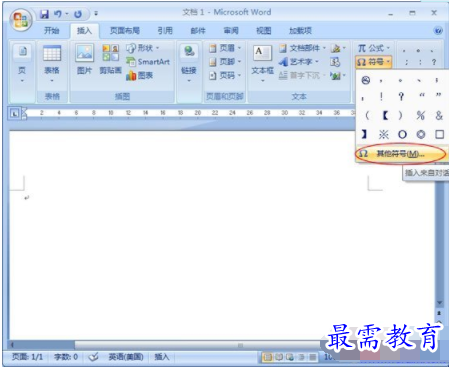Open the 页面布局 ribbon tab
449x368 pixels.
point(125,31)
